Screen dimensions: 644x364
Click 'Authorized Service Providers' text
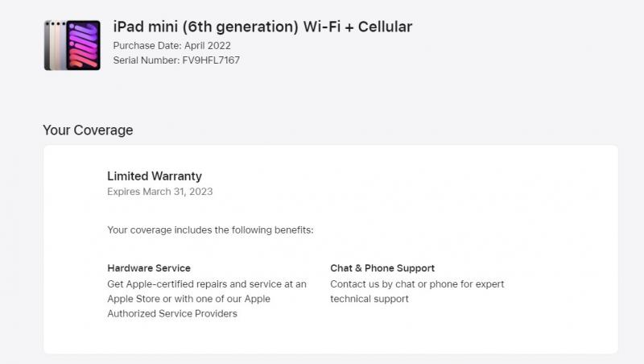172,314
